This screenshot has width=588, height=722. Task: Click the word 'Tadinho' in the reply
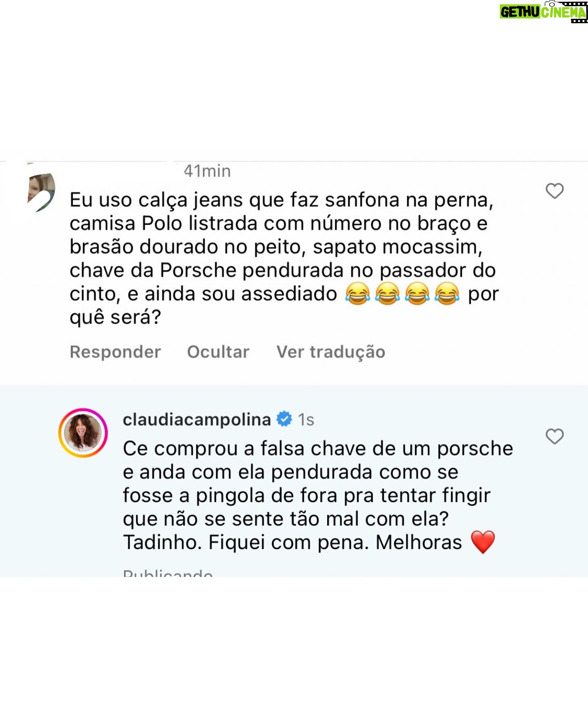point(161,542)
